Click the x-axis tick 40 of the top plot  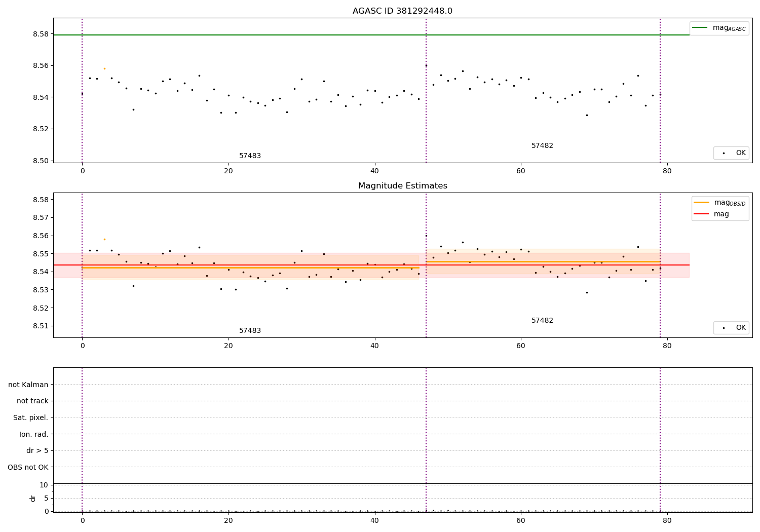(374, 171)
